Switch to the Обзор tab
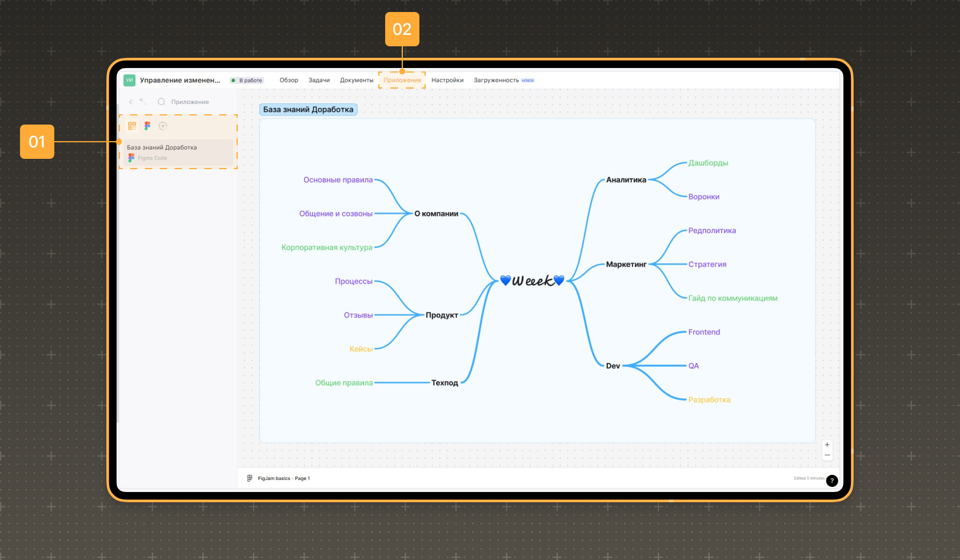Viewport: 960px width, 560px height. 289,80
